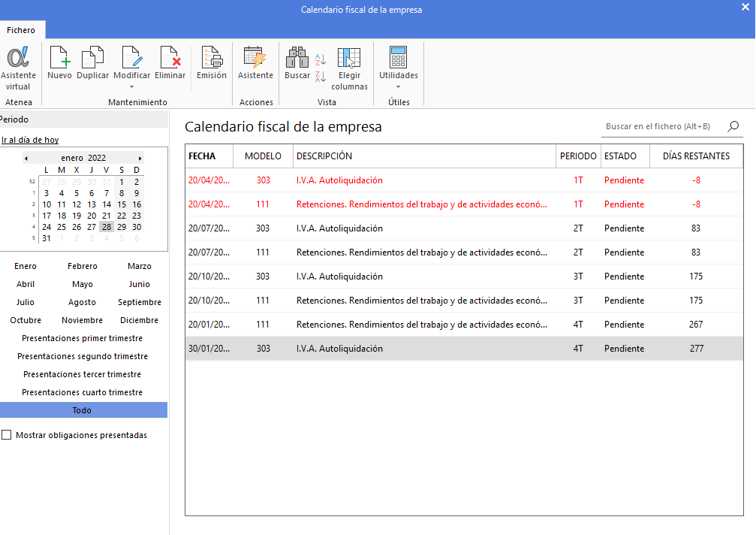Screen dimensions: 756x535
Task: Select Presentaciones segundo trimestre
Action: pos(83,356)
